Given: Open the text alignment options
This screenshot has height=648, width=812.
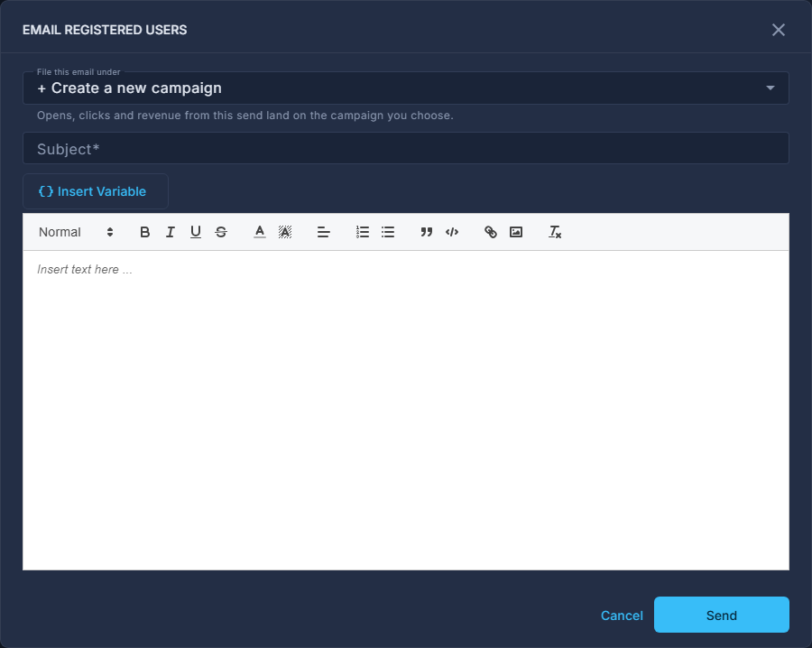Looking at the screenshot, I should tap(324, 232).
